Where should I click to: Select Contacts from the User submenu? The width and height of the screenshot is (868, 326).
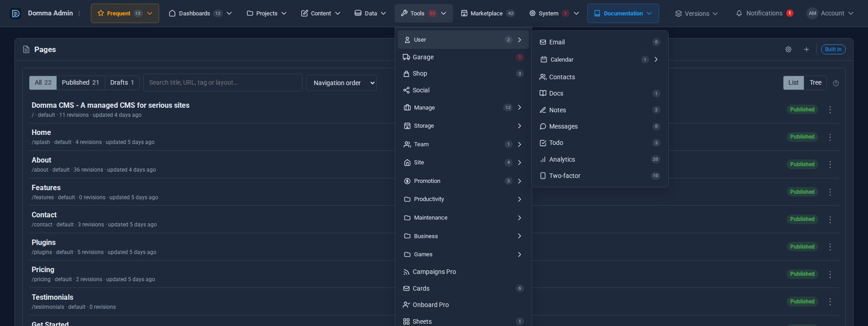[x=600, y=77]
